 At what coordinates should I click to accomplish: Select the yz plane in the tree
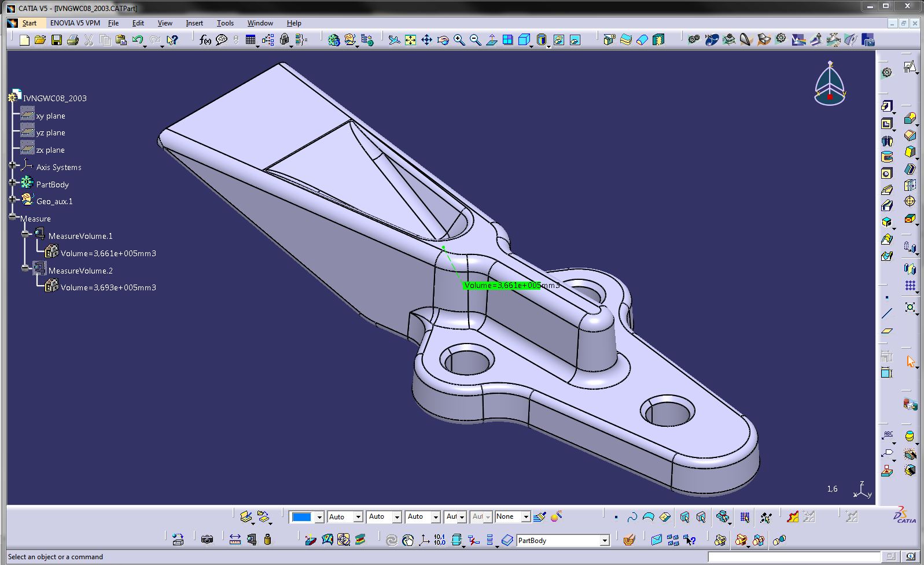50,132
